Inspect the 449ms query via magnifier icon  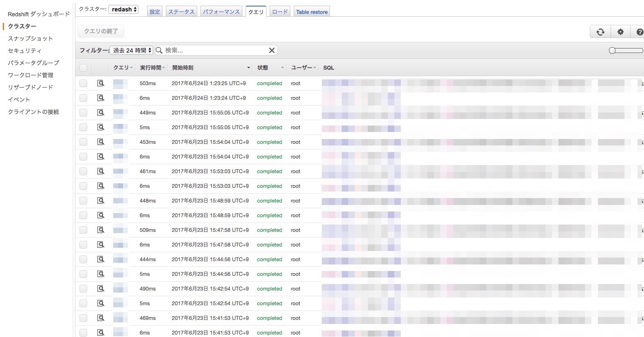pyautogui.click(x=101, y=112)
